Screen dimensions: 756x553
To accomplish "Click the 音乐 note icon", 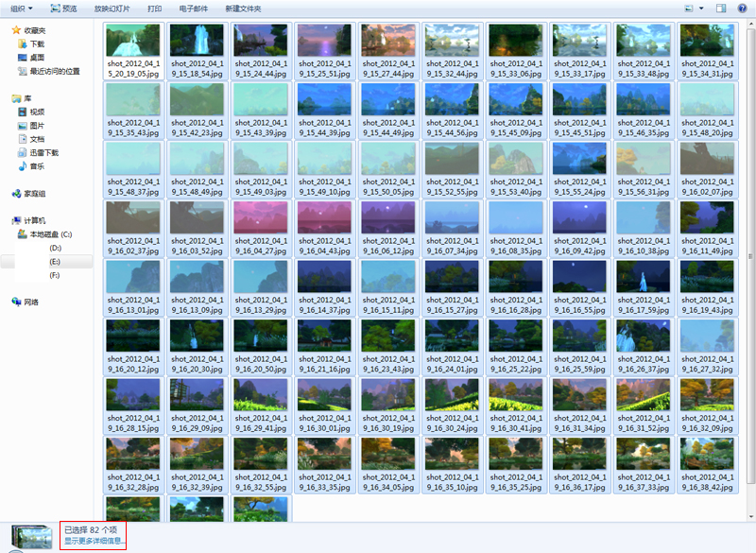I will pos(22,166).
